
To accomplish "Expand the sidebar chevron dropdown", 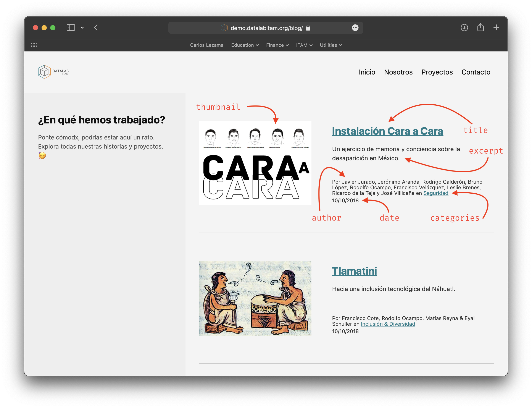I will [x=82, y=28].
